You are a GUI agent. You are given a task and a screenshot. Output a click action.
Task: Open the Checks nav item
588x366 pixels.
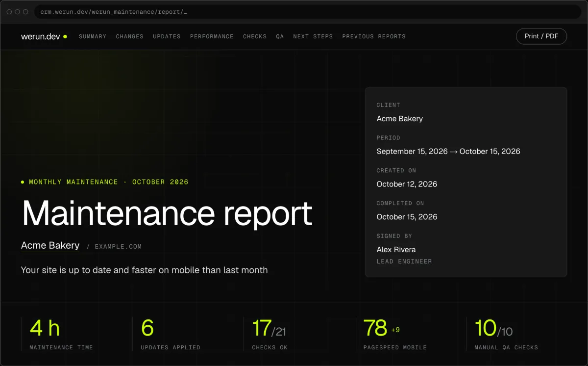(255, 36)
